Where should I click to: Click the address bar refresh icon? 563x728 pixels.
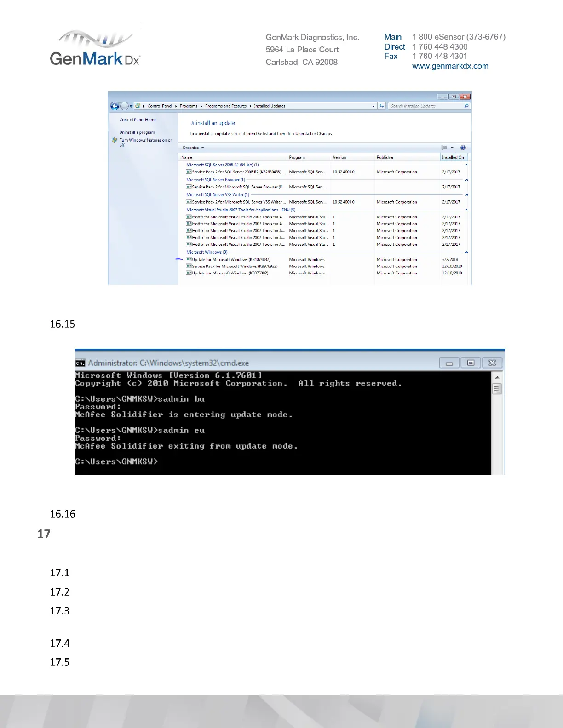click(382, 106)
